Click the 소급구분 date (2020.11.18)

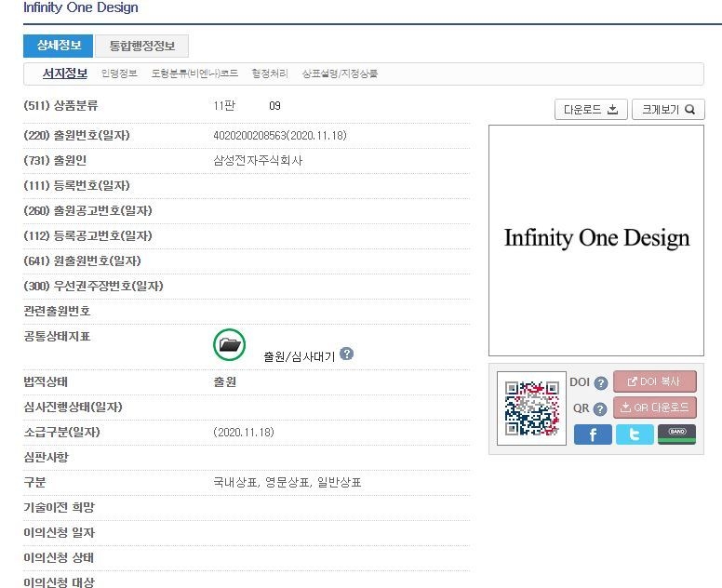pos(244,432)
